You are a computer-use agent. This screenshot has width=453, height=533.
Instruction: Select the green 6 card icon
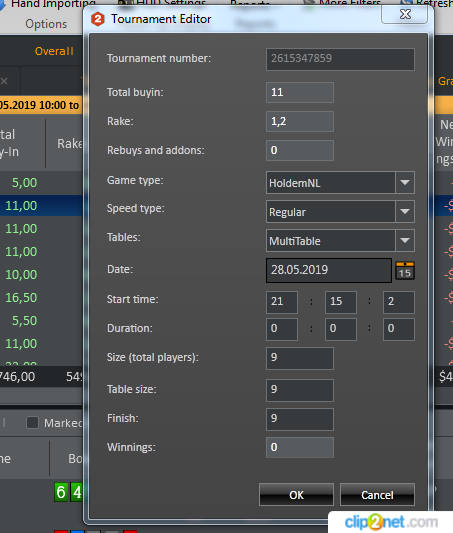tap(61, 492)
